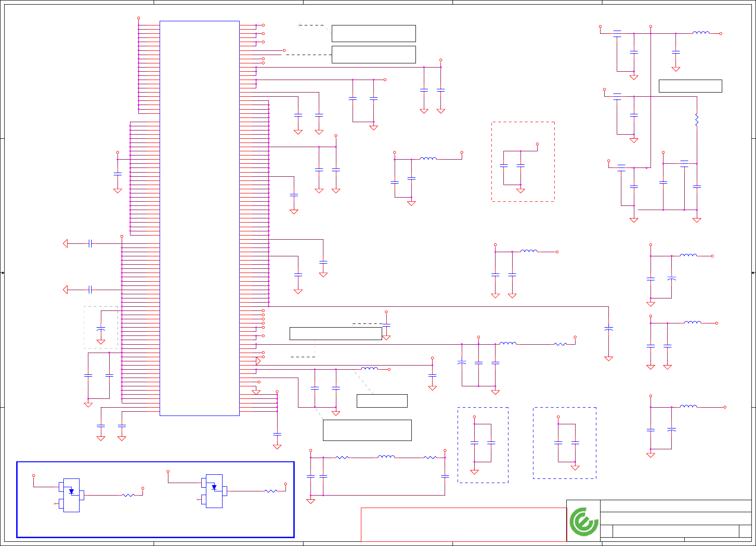
Task: Click the triangular buffer port on the IC edge
Action: (x=258, y=361)
